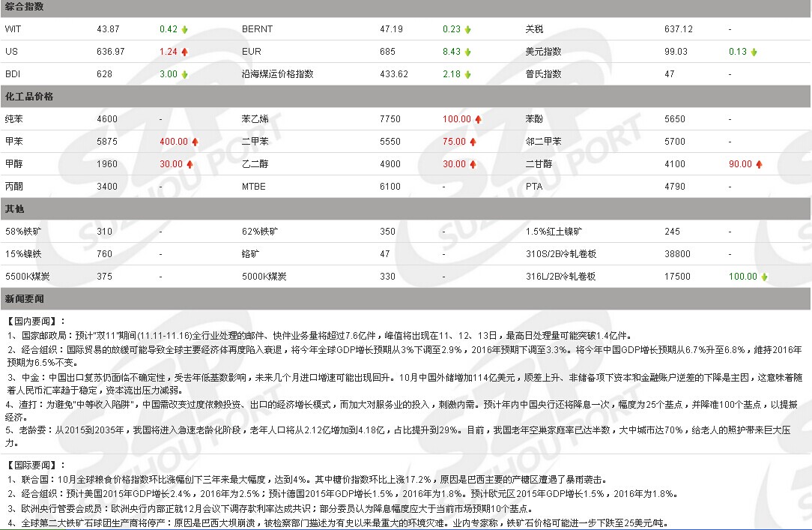Image resolution: width=812 pixels, height=530 pixels.
Task: Click the down arrow beside 美元指数 0.13
Action: pos(754,52)
